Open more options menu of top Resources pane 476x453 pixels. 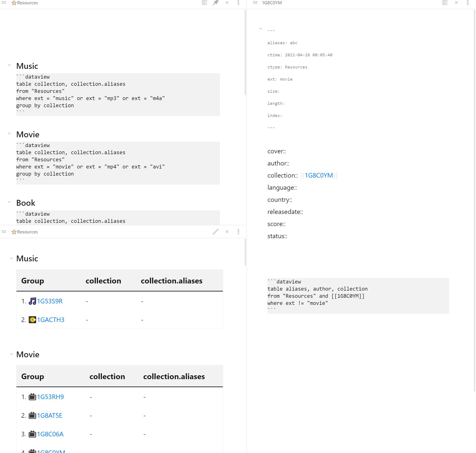tap(239, 3)
